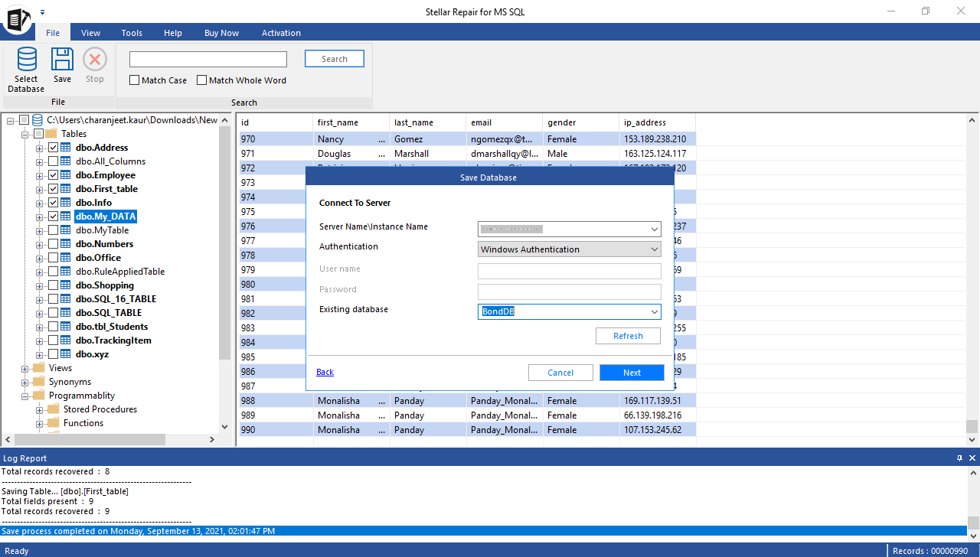Uncheck the dbo.Employee table checkbox

pos(53,175)
